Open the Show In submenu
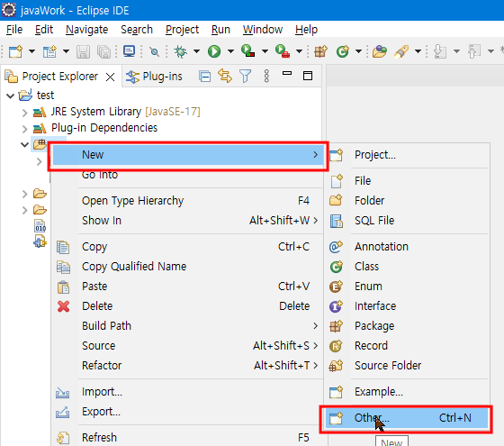 coord(188,221)
